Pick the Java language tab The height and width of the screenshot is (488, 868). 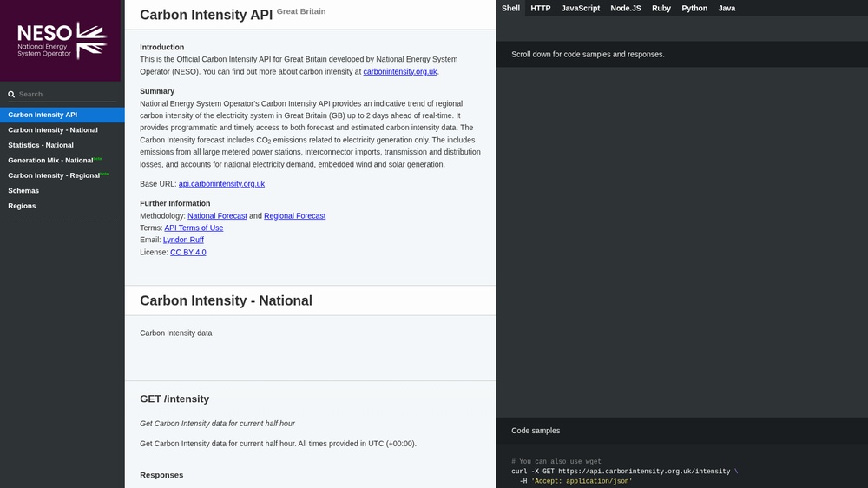727,9
